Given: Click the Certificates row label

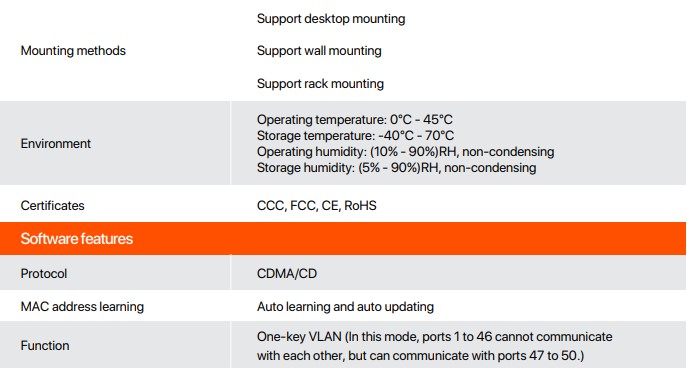Looking at the screenshot, I should click(53, 205).
